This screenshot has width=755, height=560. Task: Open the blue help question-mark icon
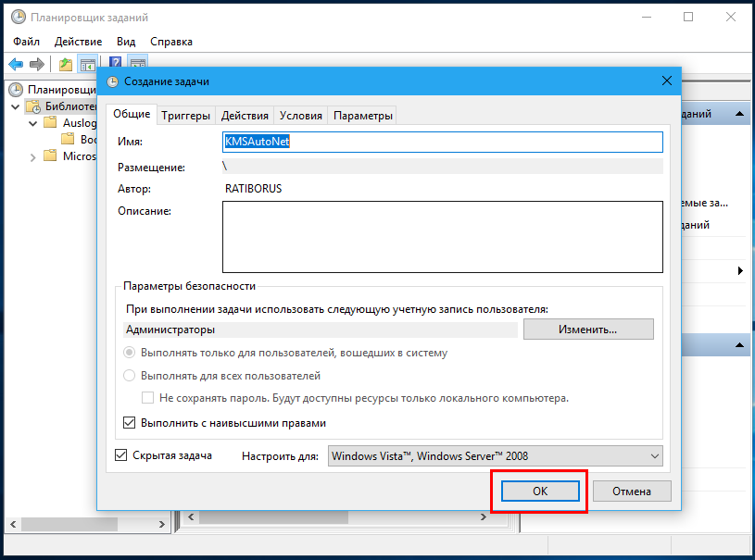point(115,63)
